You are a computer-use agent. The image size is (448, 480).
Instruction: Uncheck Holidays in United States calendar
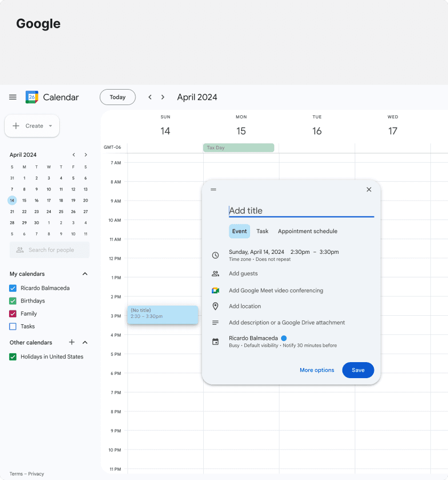tap(13, 357)
